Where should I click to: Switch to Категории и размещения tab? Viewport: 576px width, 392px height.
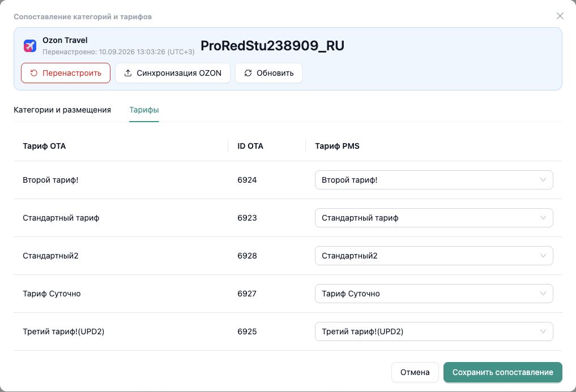[x=62, y=110]
